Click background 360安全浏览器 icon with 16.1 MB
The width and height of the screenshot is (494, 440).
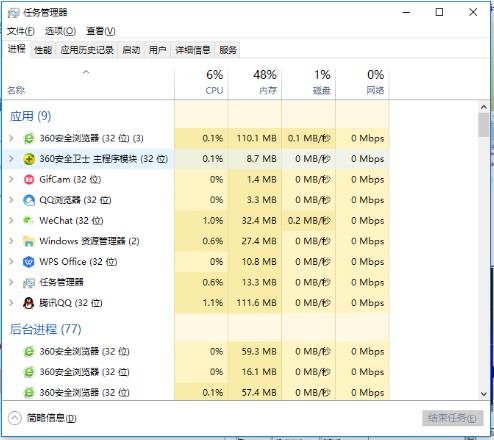[29, 372]
